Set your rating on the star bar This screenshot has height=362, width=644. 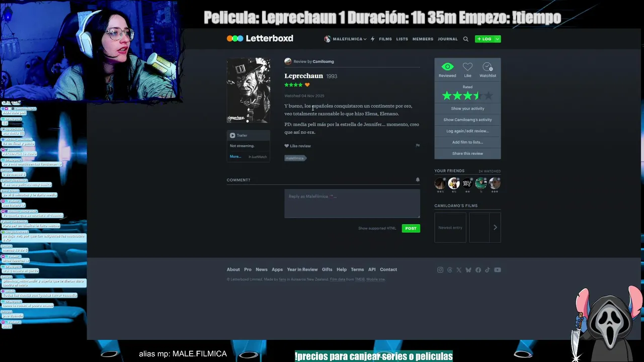tap(467, 96)
